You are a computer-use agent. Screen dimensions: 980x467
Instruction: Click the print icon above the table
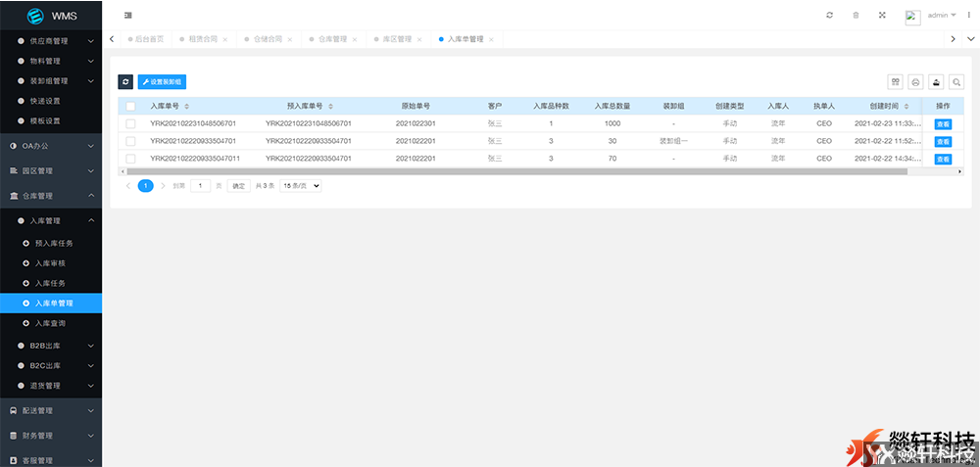tap(915, 82)
